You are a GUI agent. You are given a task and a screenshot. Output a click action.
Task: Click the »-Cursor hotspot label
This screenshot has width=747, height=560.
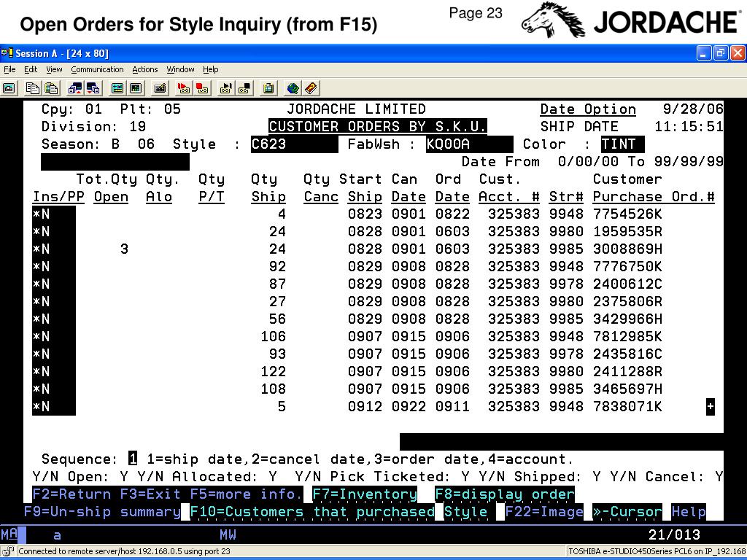(627, 512)
